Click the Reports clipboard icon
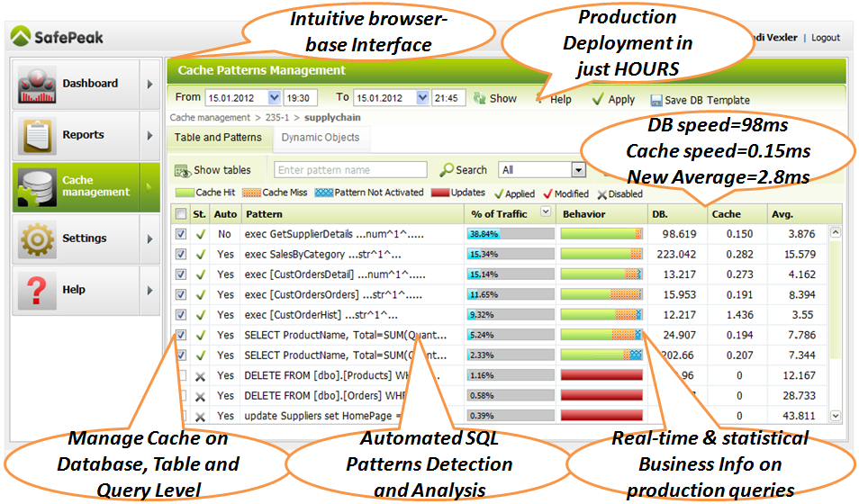 click(x=37, y=135)
